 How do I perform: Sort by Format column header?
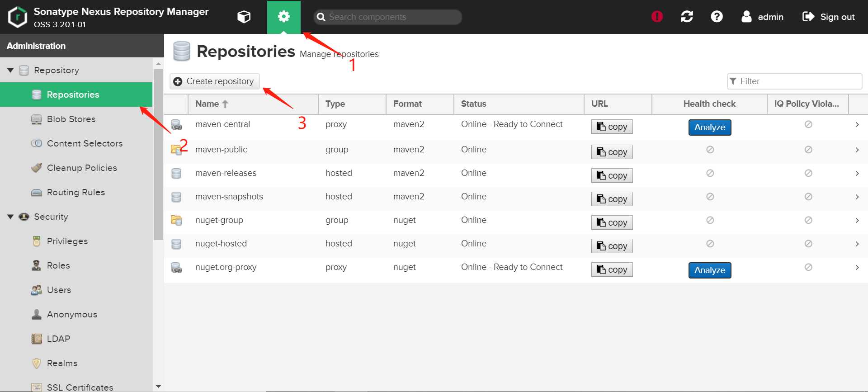click(420, 104)
